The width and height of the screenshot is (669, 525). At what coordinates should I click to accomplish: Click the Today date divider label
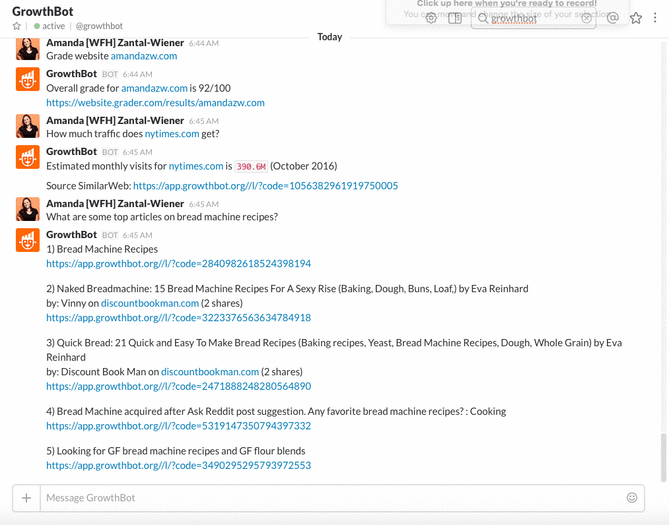[x=329, y=37]
